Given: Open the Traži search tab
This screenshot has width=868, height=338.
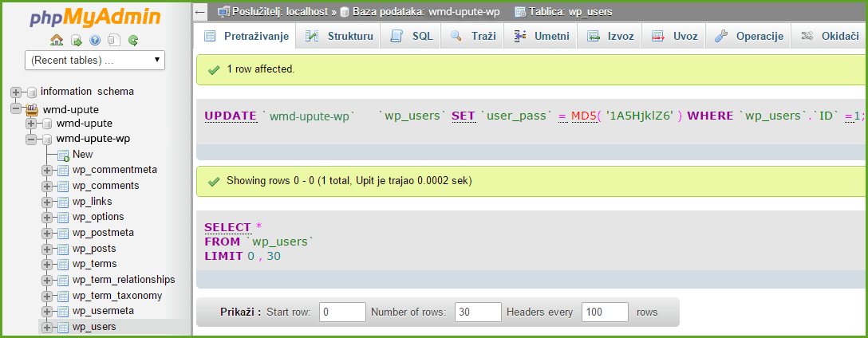Looking at the screenshot, I should coord(472,37).
